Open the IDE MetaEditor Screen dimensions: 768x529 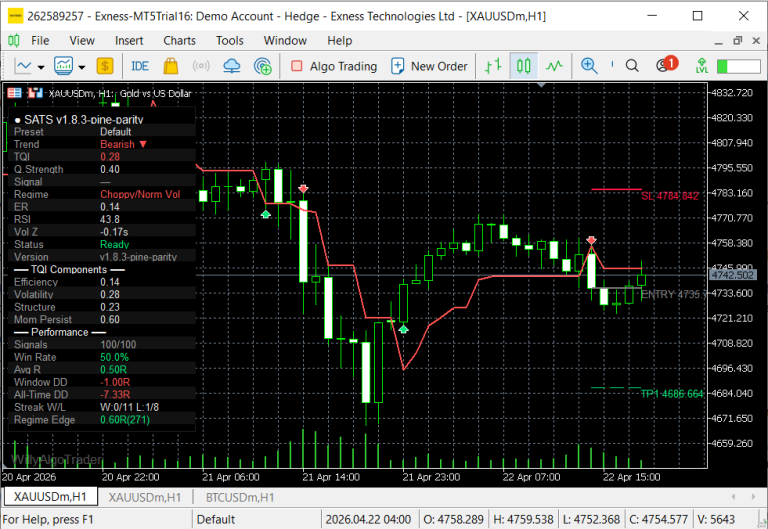(140, 66)
